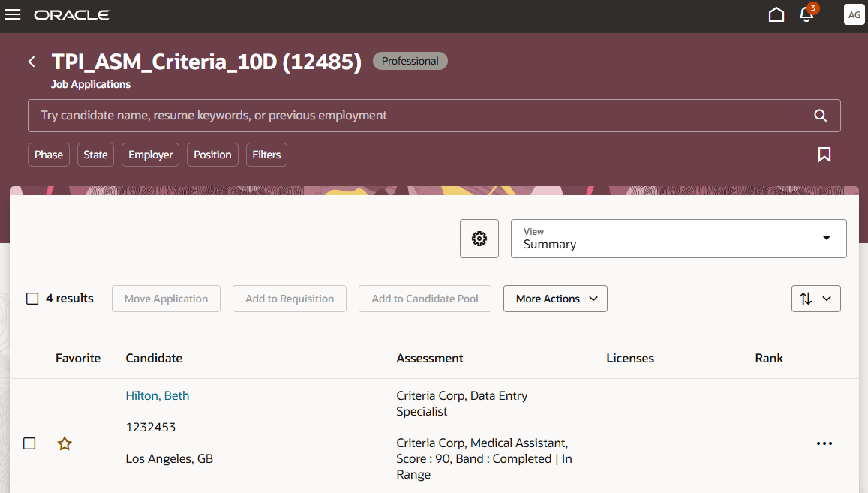Open the Hilton, Beth candidate link
The height and width of the screenshot is (493, 868).
157,395
